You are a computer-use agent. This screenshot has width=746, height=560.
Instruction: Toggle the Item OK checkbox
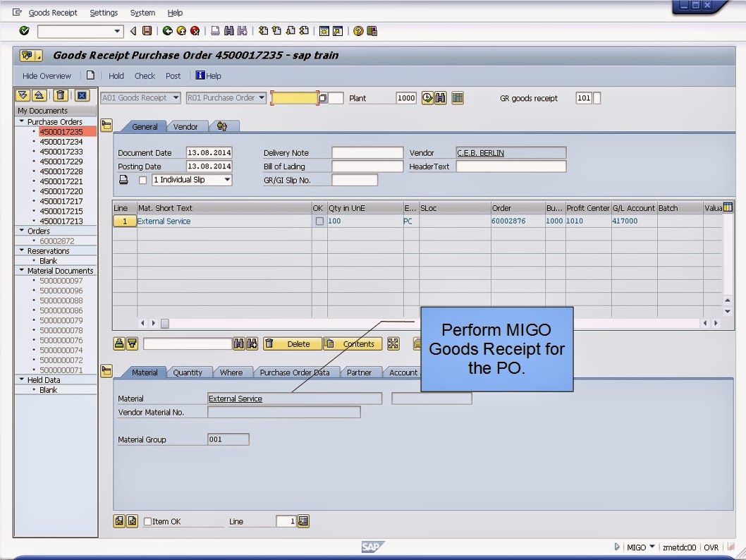tap(147, 521)
